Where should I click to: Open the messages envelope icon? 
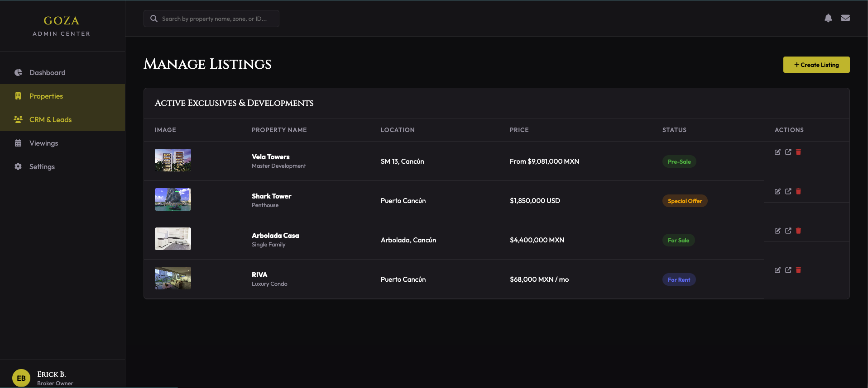(x=845, y=18)
